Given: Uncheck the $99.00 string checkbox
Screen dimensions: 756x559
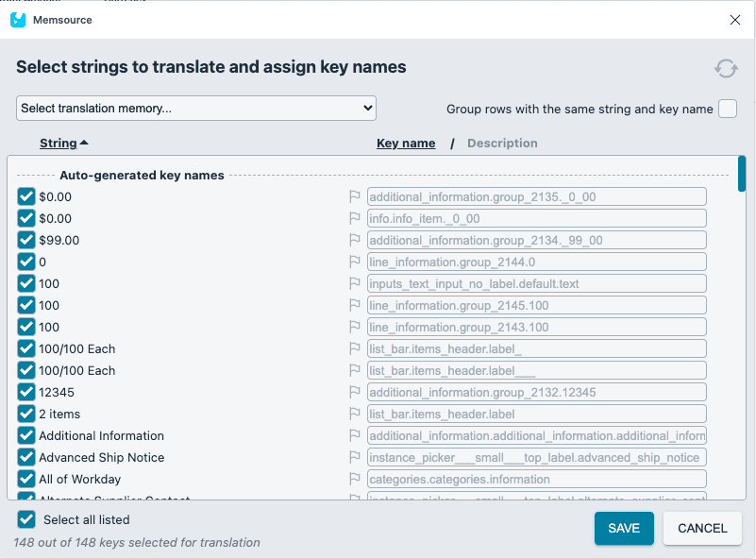Looking at the screenshot, I should 26,241.
